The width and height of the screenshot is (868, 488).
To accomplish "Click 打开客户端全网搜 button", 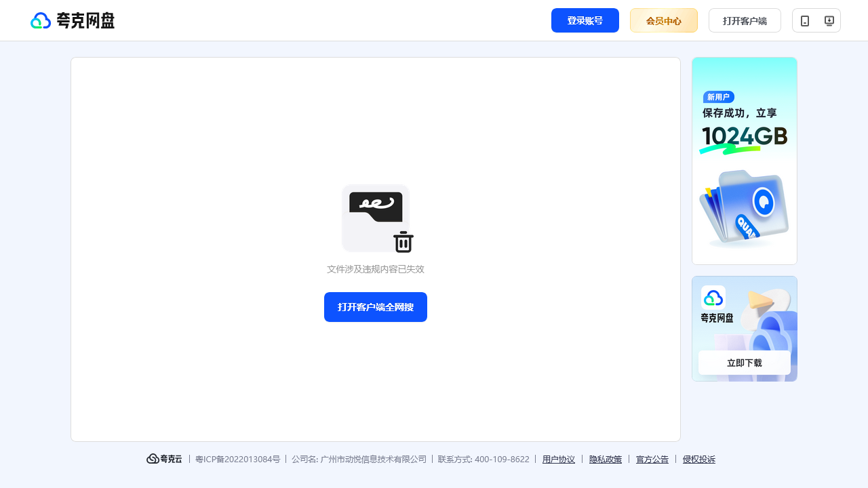I will click(376, 307).
